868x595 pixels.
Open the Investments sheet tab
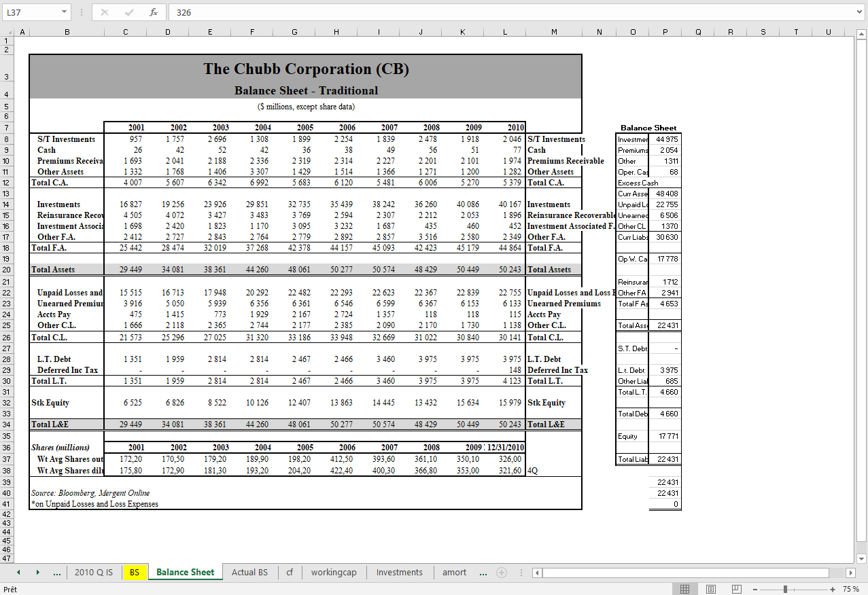pyautogui.click(x=400, y=573)
